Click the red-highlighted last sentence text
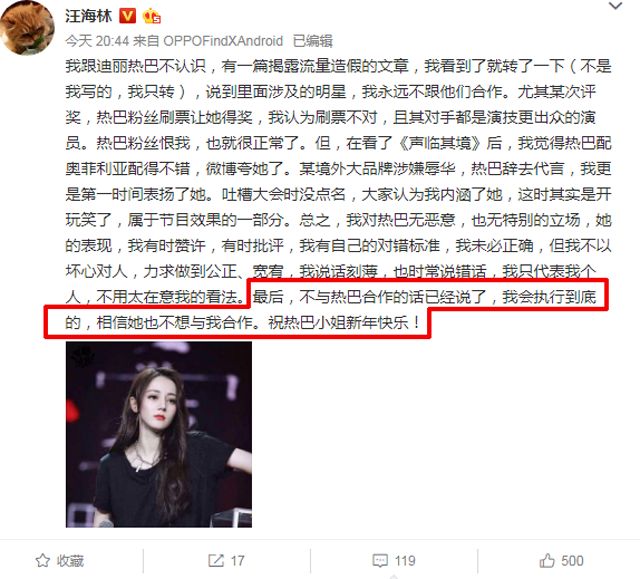This screenshot has height=579, width=640. (x=327, y=309)
